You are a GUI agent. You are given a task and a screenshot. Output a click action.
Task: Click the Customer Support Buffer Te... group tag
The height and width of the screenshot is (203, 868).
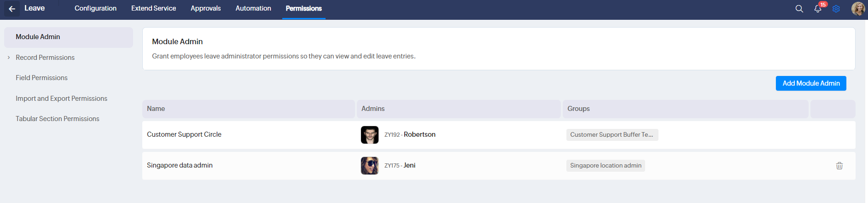coord(612,135)
